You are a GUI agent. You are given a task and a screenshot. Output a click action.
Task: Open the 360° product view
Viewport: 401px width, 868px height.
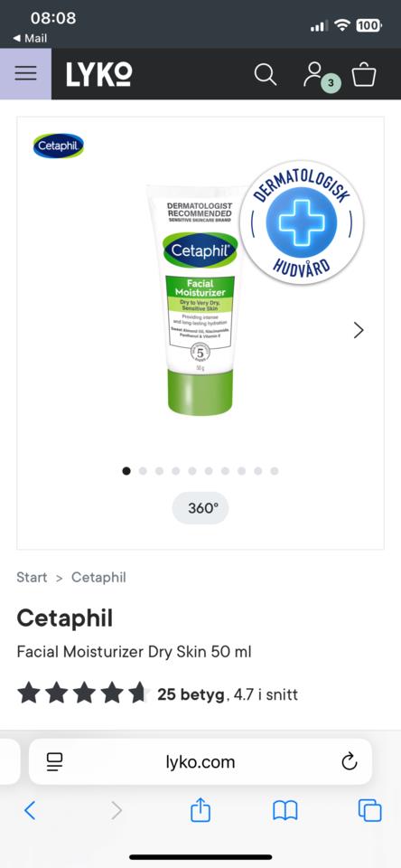point(200,508)
